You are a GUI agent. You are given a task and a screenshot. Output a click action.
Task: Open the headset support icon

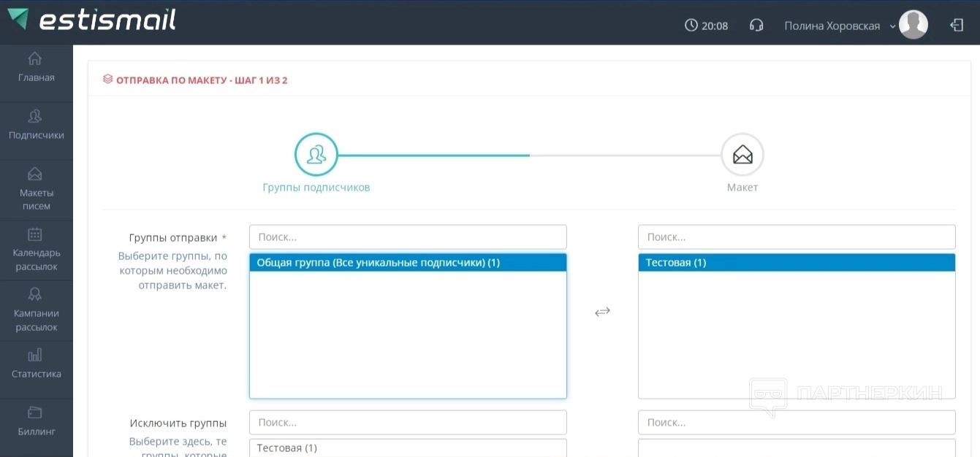[756, 26]
